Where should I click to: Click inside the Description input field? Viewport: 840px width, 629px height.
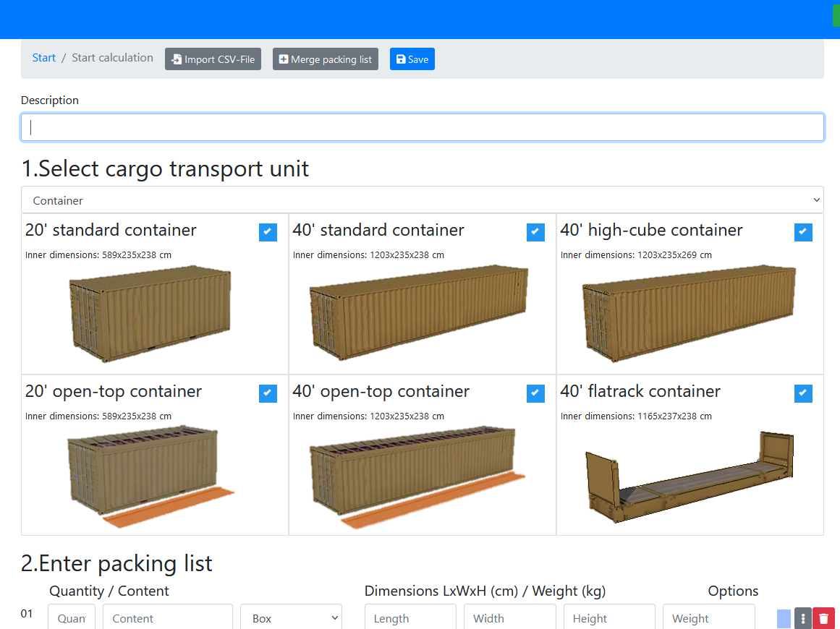coord(422,127)
